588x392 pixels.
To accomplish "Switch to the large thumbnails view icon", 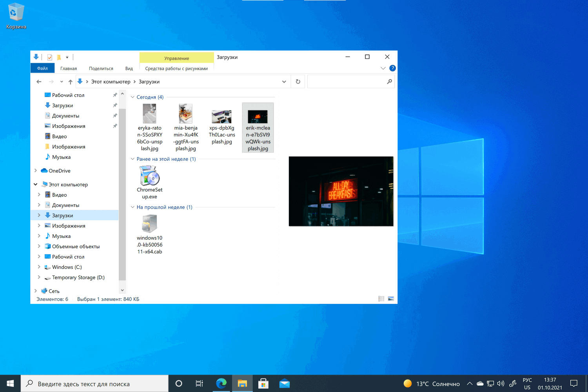I will pos(391,299).
